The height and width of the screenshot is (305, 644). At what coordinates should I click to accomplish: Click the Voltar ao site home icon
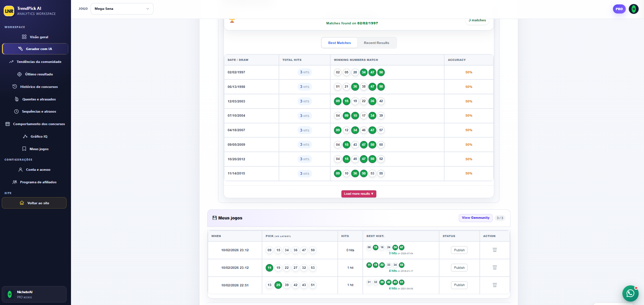tap(22, 203)
